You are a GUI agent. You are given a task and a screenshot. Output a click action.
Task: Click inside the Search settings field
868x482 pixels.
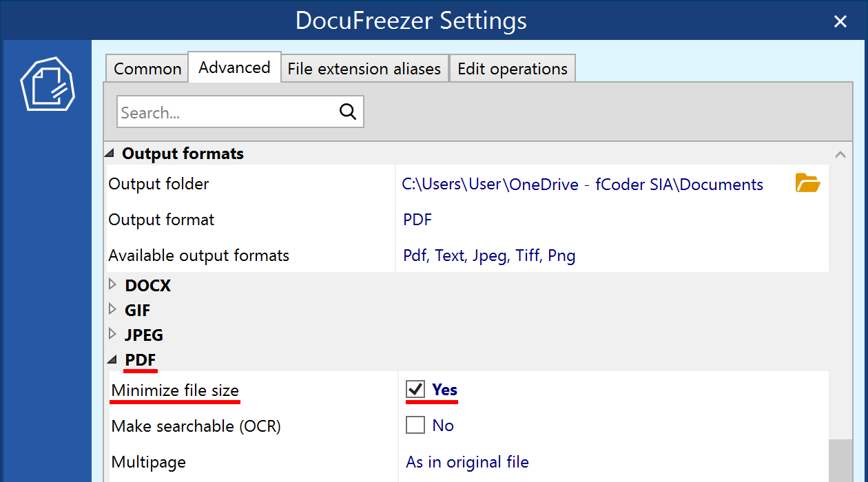tap(227, 112)
